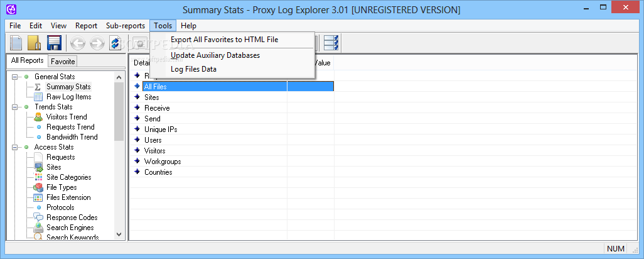The width and height of the screenshot is (644, 259).
Task: Expand the All Files row
Action: [137, 86]
